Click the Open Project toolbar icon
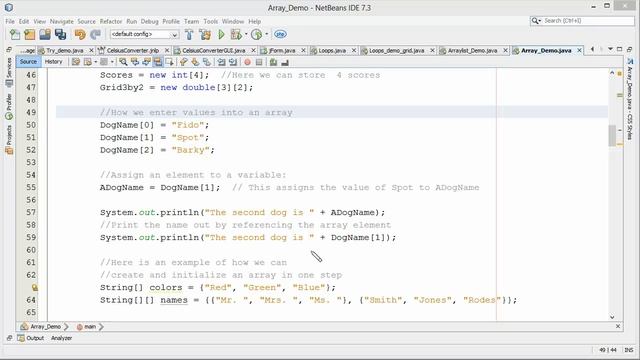Image resolution: width=640 pixels, height=360 pixels. [45, 35]
